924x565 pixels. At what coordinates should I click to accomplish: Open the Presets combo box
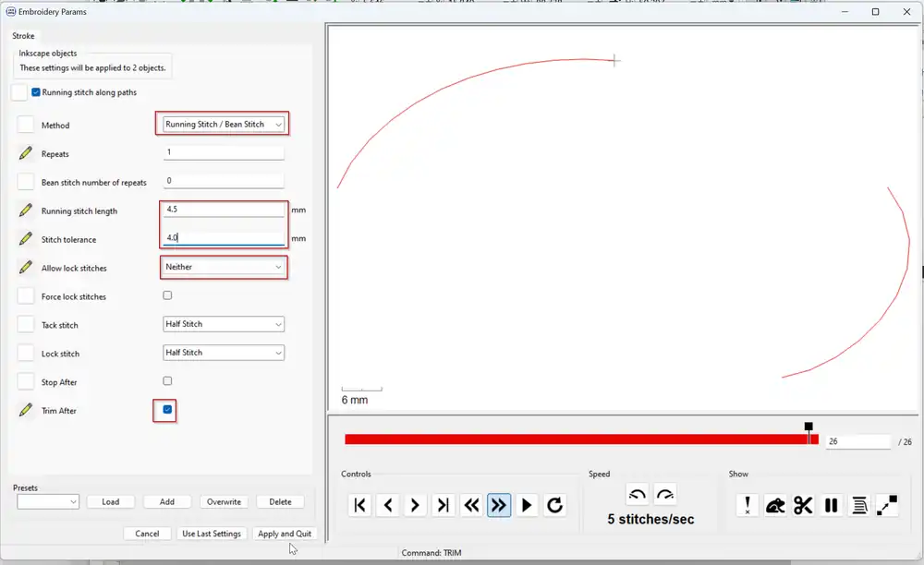tap(48, 501)
